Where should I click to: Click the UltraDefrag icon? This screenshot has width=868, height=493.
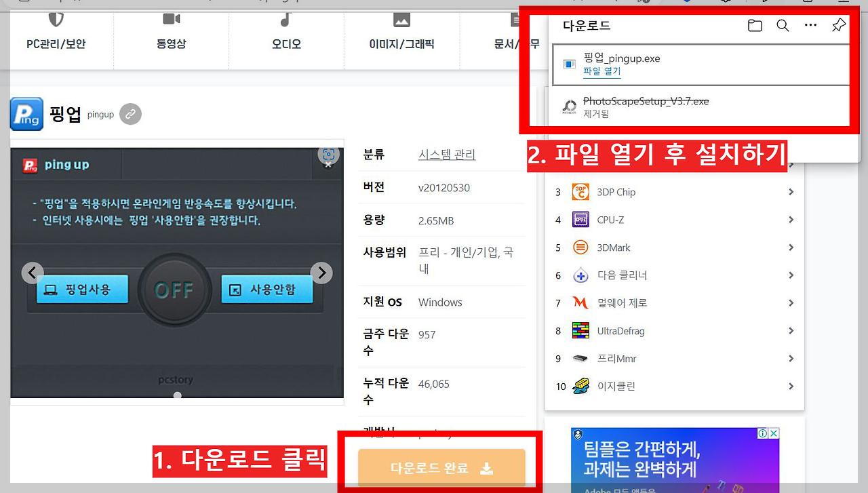click(580, 331)
